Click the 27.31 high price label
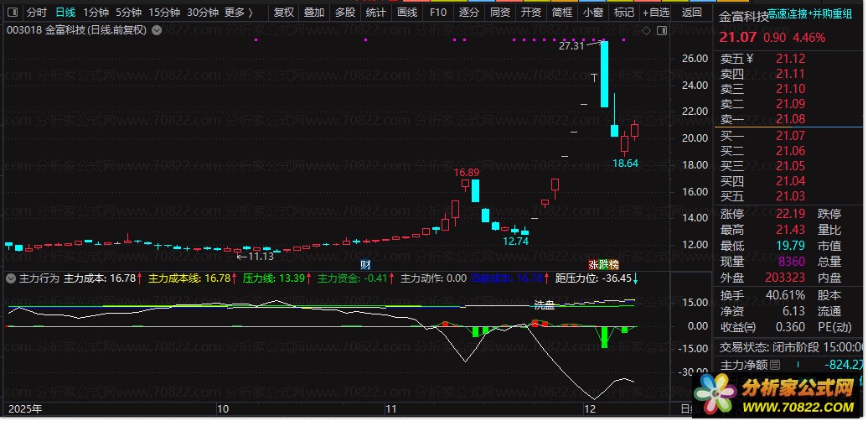This screenshot has width=868, height=421. 572,46
